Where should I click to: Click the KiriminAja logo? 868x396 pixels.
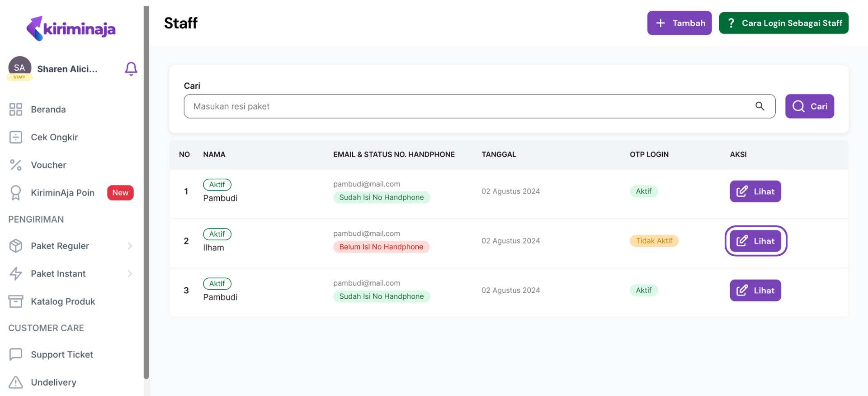tap(71, 29)
